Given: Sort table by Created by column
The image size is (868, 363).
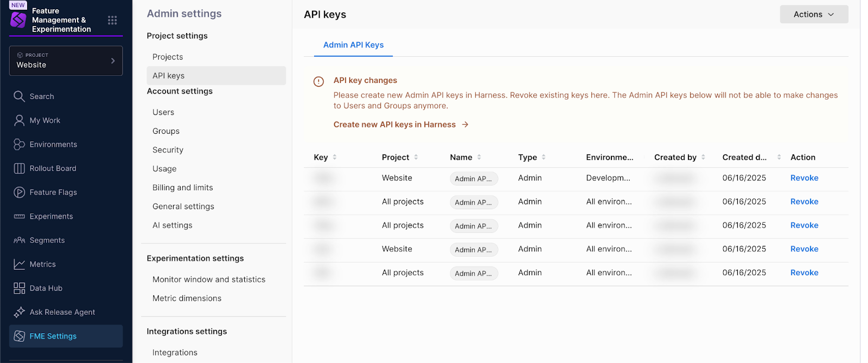Looking at the screenshot, I should pyautogui.click(x=703, y=157).
